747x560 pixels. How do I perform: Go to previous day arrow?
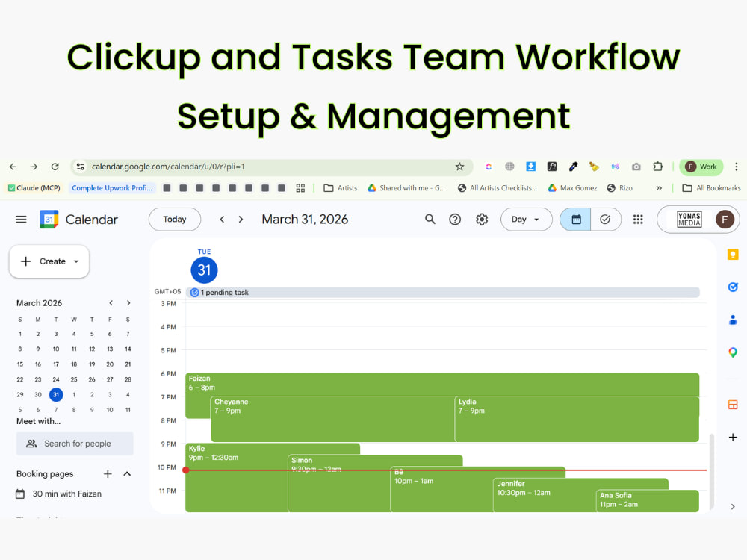pyautogui.click(x=222, y=219)
